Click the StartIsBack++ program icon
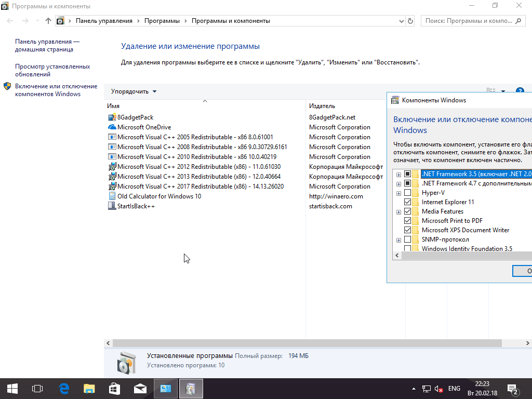Image resolution: width=532 pixels, height=399 pixels. [112, 206]
